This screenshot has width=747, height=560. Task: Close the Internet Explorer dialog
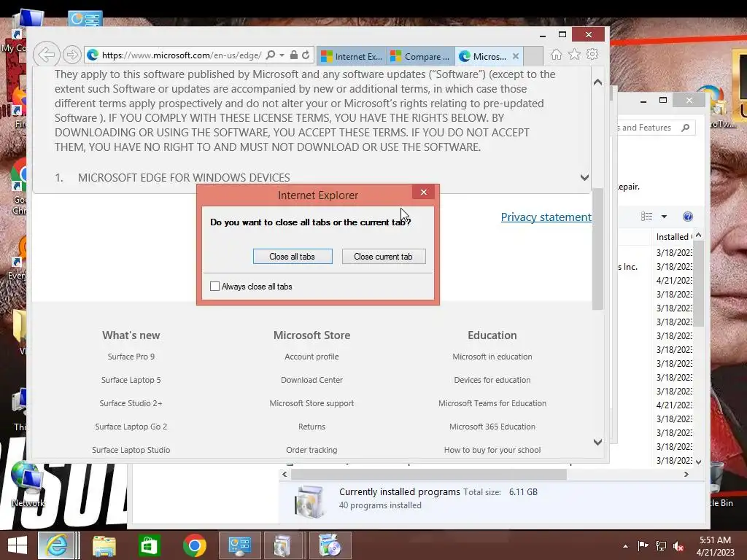[x=424, y=192]
